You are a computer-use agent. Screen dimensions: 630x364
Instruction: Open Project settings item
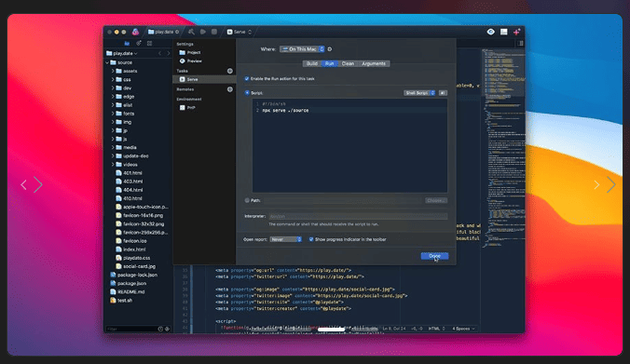pyautogui.click(x=189, y=52)
